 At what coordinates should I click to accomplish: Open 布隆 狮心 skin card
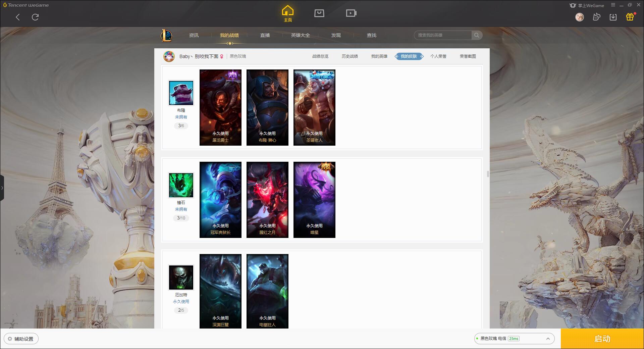pos(267,107)
